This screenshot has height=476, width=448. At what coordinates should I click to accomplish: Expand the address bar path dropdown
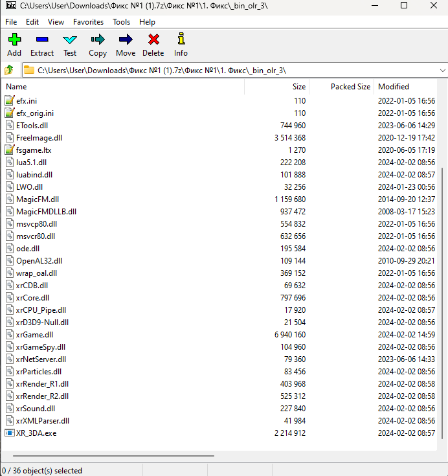[x=442, y=70]
